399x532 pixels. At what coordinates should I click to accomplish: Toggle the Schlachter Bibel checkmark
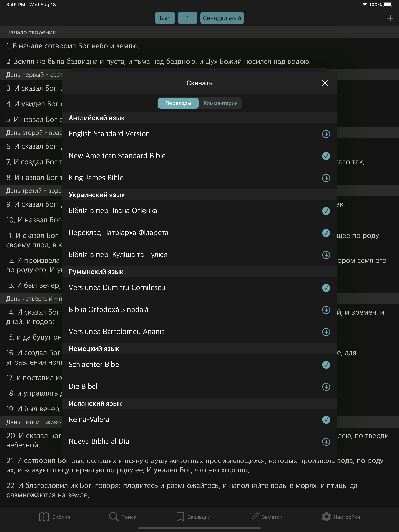(x=326, y=365)
